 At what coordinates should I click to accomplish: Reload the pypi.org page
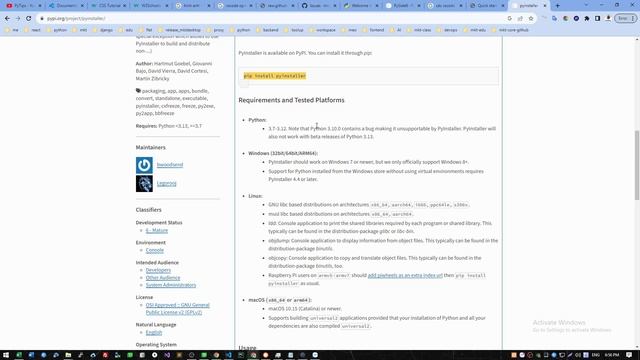[29, 18]
